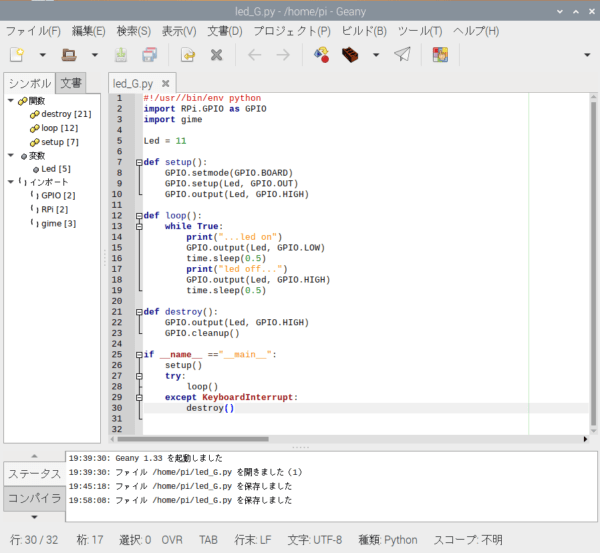Save the current file icon

coord(121,55)
